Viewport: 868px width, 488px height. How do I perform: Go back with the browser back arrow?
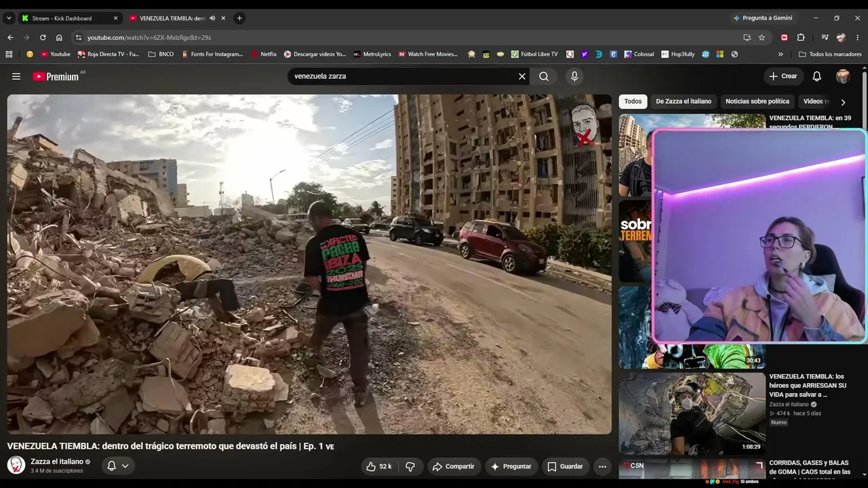tap(10, 37)
